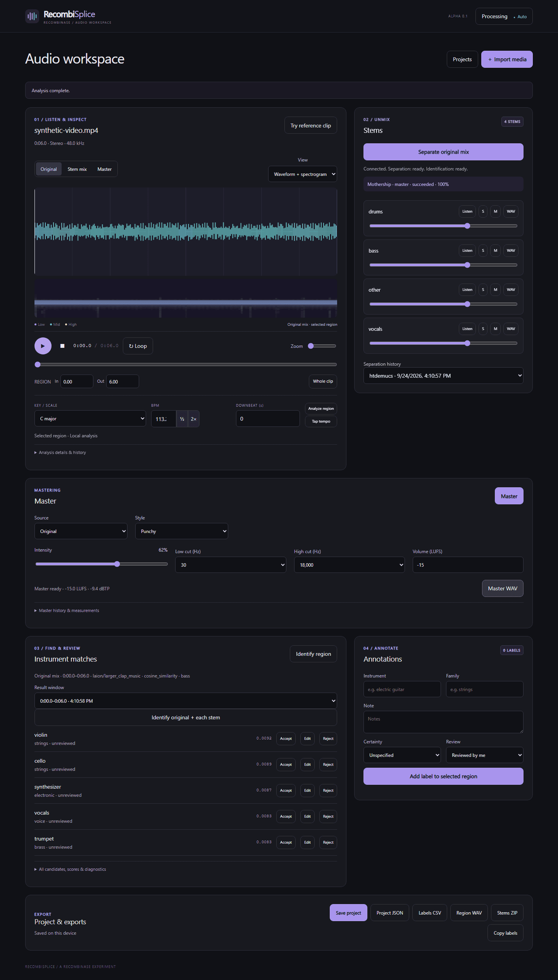
Task: Listen to the vocals stem
Action: (467, 329)
